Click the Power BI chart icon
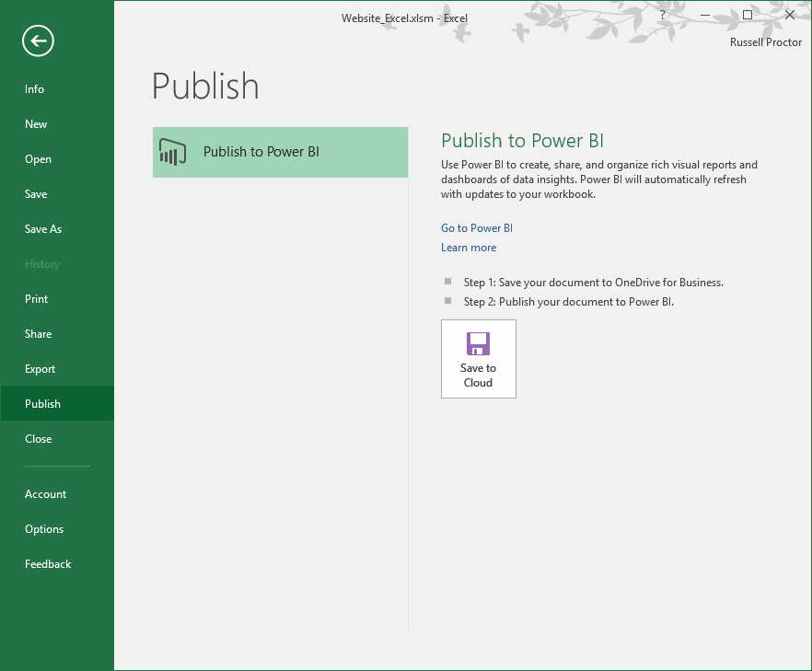 172,152
